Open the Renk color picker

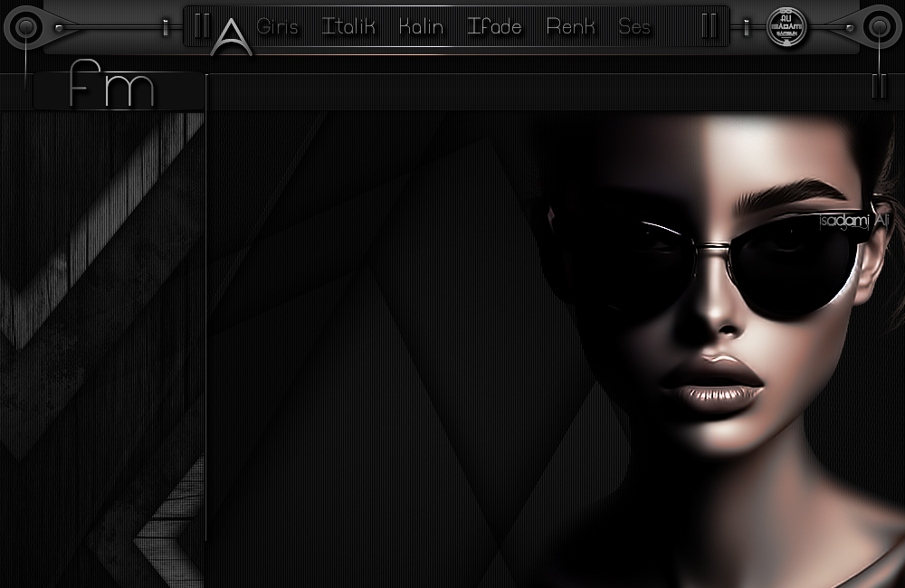click(x=570, y=26)
